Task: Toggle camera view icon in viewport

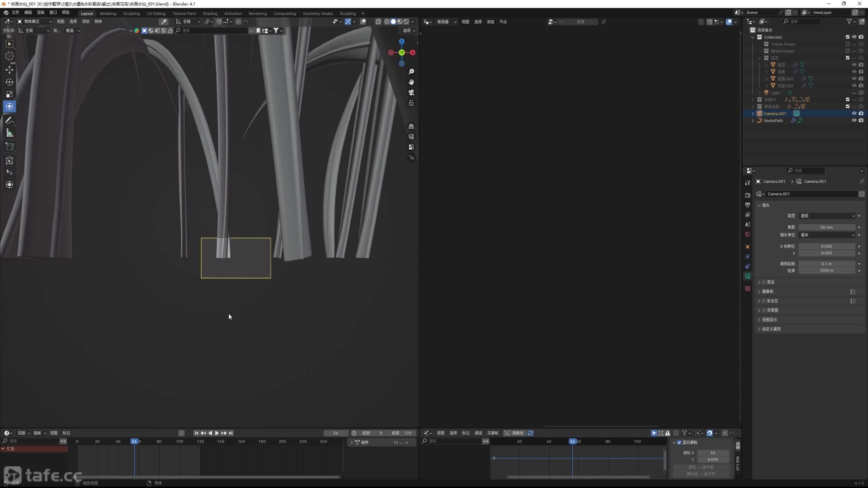Action: pos(411,93)
